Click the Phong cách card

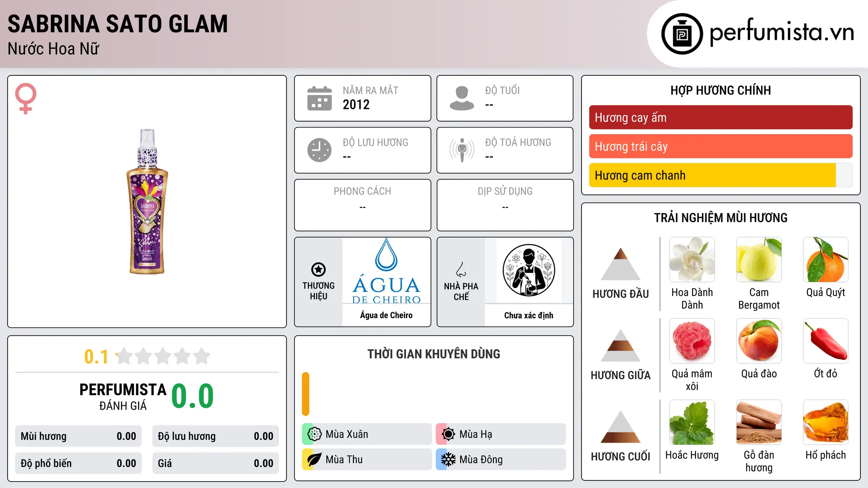362,205
